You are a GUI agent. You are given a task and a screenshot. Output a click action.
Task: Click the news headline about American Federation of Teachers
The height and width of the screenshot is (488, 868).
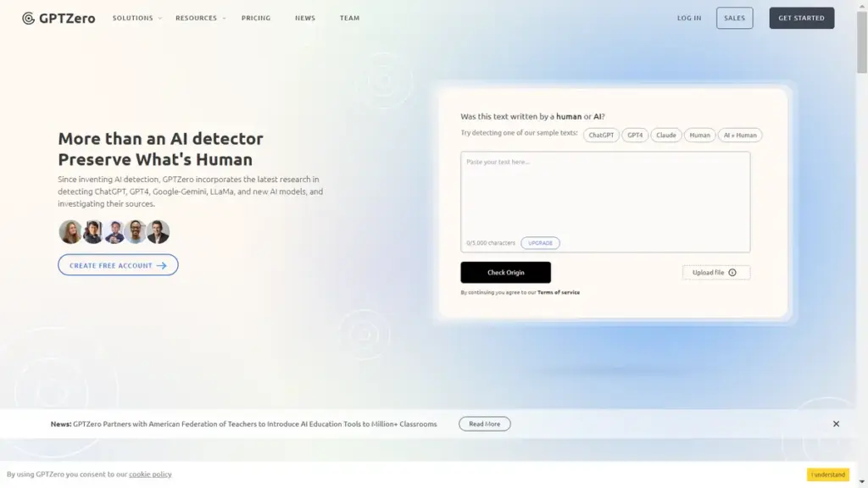coord(254,424)
